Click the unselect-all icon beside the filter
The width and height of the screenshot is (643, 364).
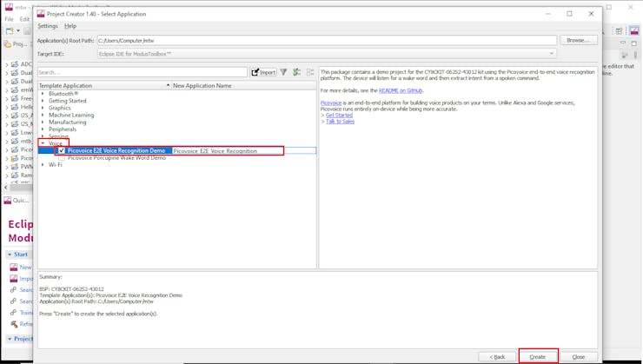[310, 72]
